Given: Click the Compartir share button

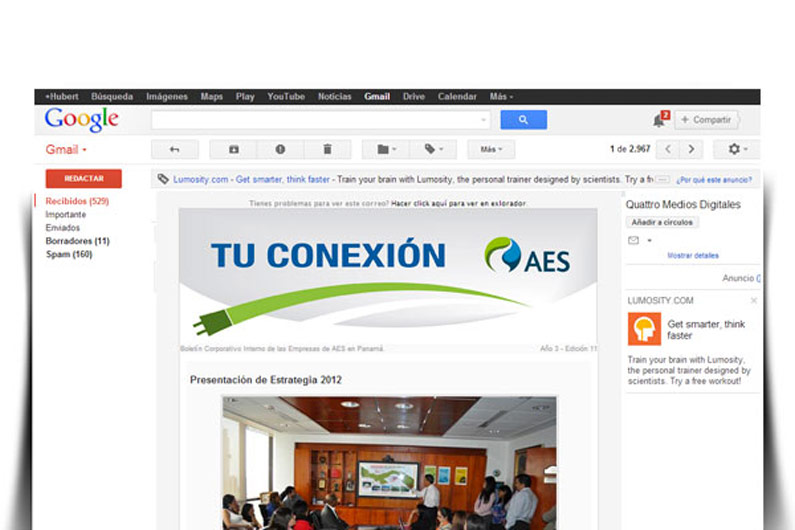Looking at the screenshot, I should pyautogui.click(x=706, y=120).
